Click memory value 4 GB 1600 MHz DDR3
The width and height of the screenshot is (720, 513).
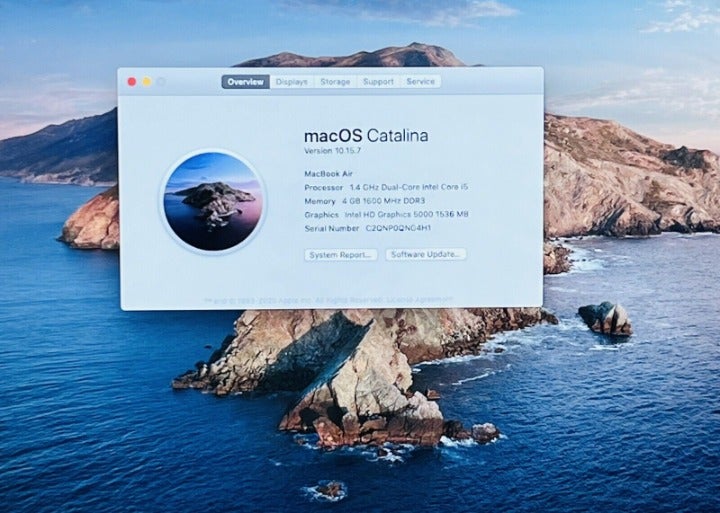tap(383, 201)
